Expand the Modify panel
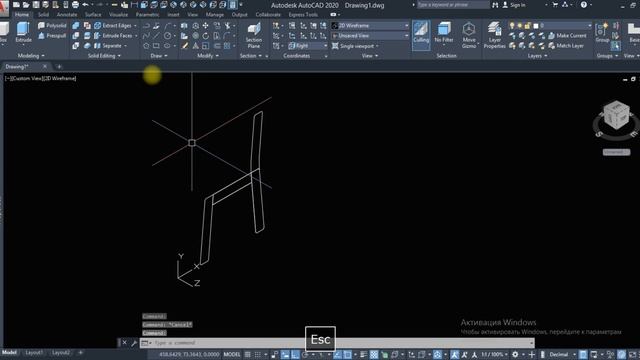This screenshot has height=360, width=640. [x=208, y=56]
